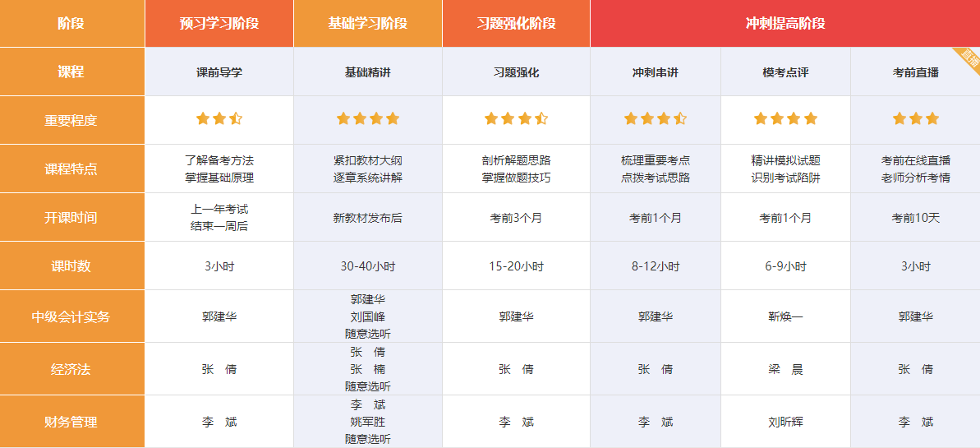
Task: Click 随意选听 in the 经济法 row
Action: 367,386
